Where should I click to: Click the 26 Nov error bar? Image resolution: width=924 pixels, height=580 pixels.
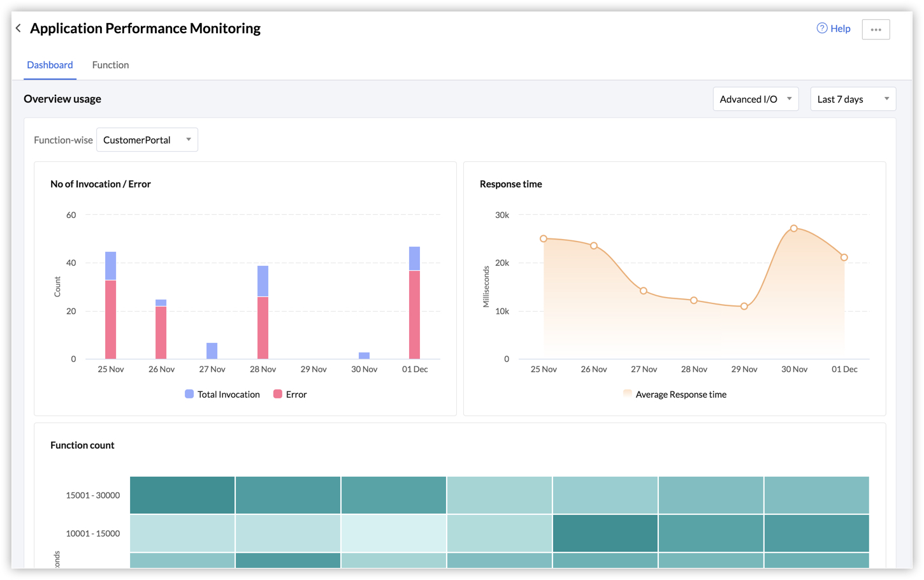pyautogui.click(x=161, y=333)
